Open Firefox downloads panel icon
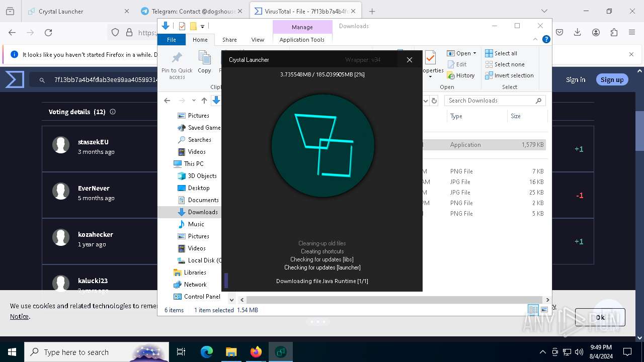 click(x=578, y=32)
